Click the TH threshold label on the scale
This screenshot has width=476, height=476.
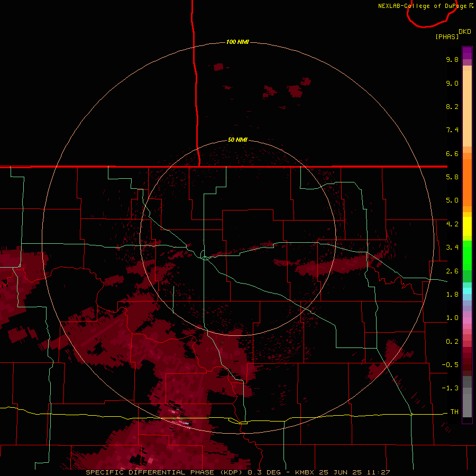click(x=454, y=412)
